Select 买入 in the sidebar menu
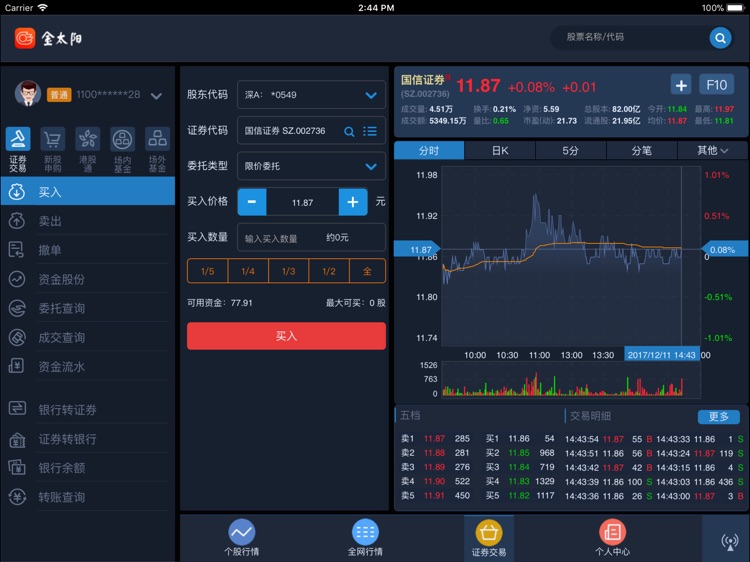This screenshot has width=750, height=562. tap(88, 191)
